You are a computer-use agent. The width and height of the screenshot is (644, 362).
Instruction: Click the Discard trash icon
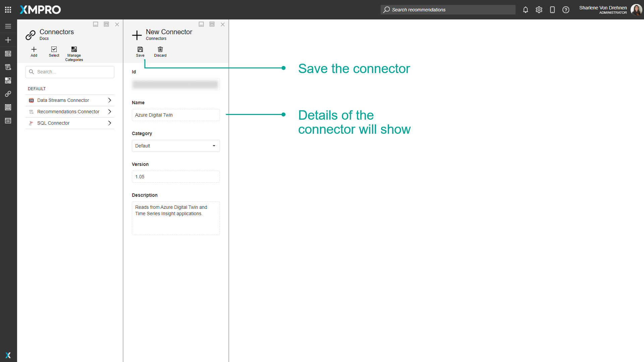click(x=160, y=50)
